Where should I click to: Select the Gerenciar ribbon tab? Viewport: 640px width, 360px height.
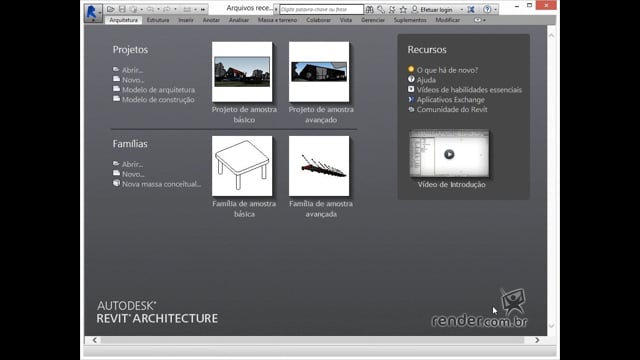click(x=373, y=20)
